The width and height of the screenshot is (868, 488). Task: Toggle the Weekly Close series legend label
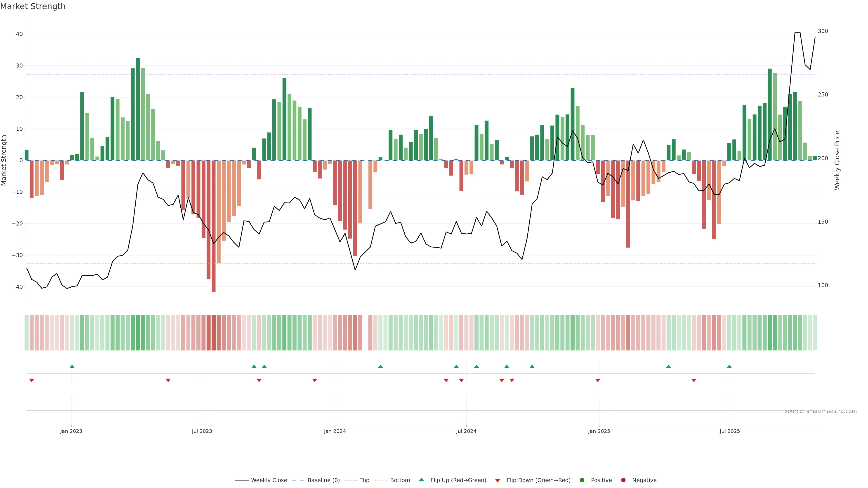269,480
